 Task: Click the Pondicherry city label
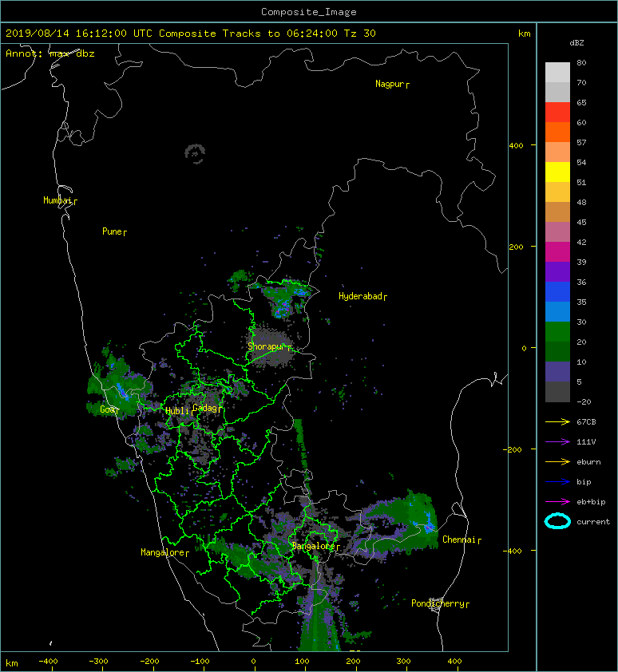[x=438, y=603]
